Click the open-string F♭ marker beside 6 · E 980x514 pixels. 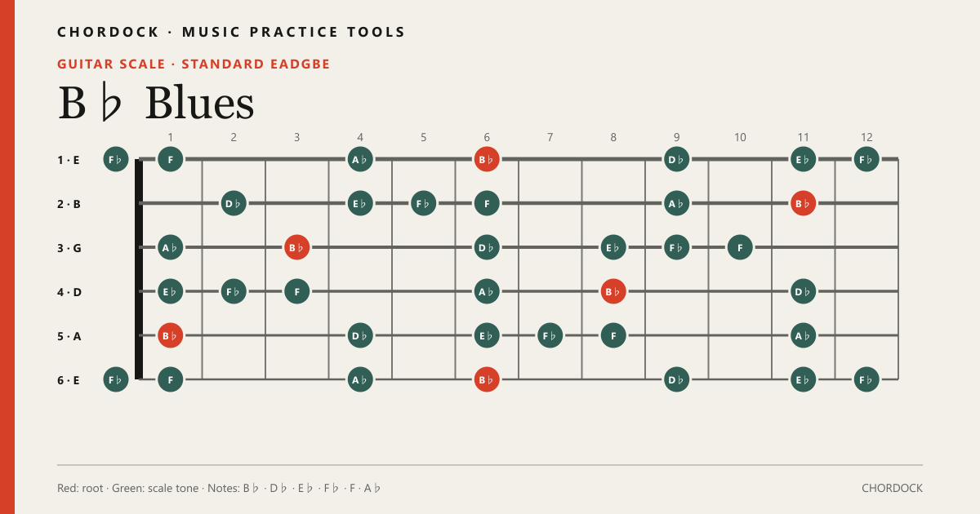tap(117, 379)
